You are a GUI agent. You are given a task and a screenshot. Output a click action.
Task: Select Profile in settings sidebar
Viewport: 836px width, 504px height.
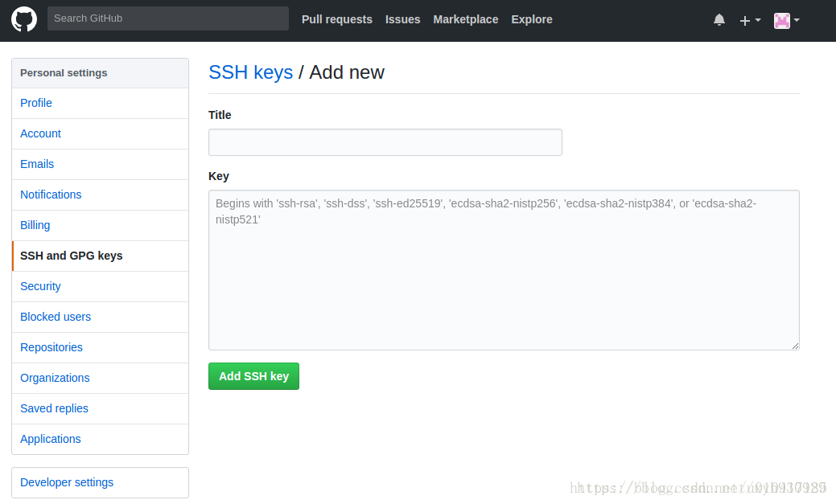pos(101,103)
